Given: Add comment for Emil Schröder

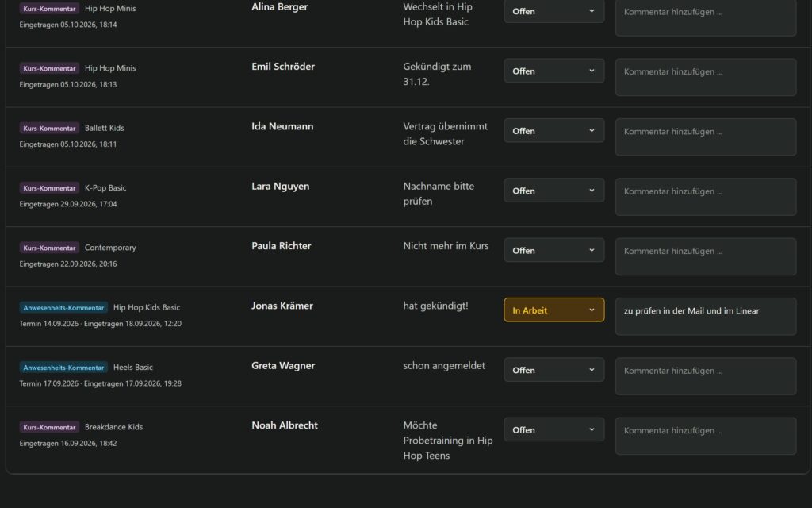Looking at the screenshot, I should point(705,77).
